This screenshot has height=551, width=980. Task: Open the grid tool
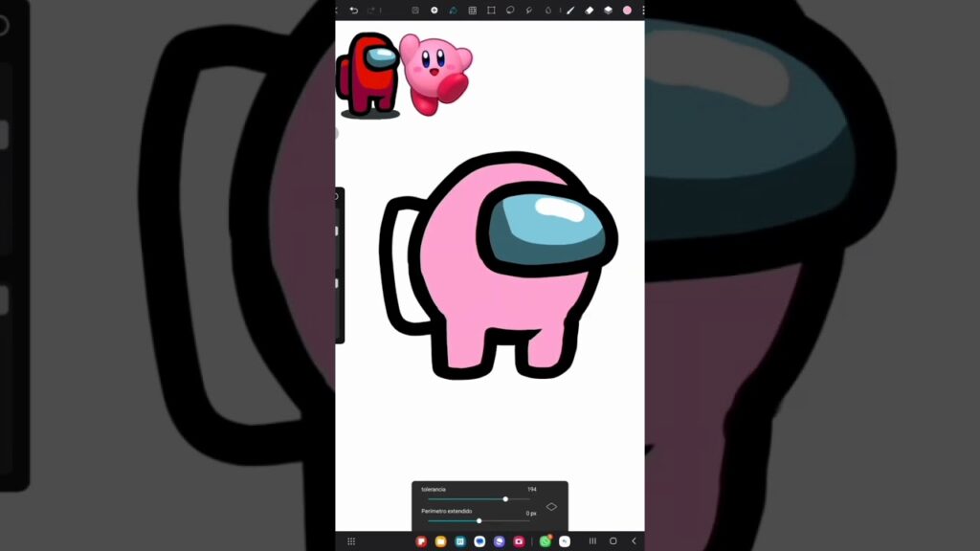pyautogui.click(x=473, y=11)
